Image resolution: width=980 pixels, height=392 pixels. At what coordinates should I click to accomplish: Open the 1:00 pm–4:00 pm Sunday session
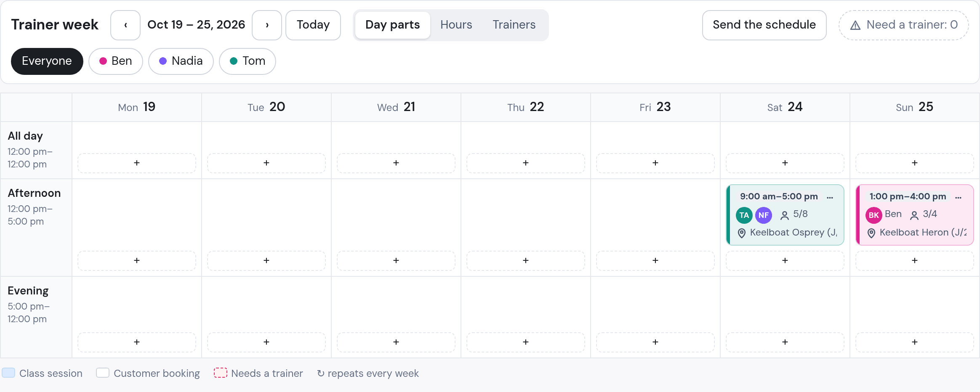point(915,215)
